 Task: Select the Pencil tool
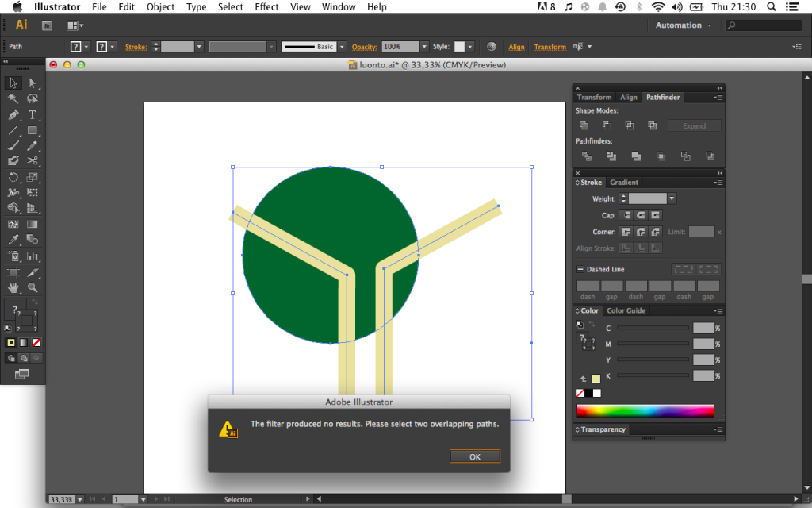33,146
